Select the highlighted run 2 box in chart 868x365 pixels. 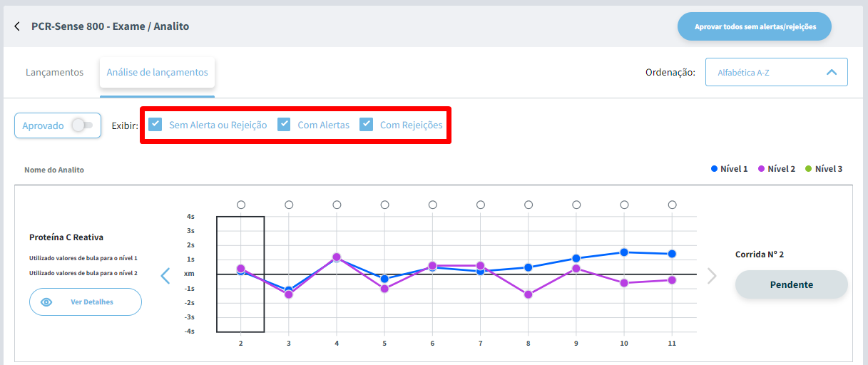[240, 274]
